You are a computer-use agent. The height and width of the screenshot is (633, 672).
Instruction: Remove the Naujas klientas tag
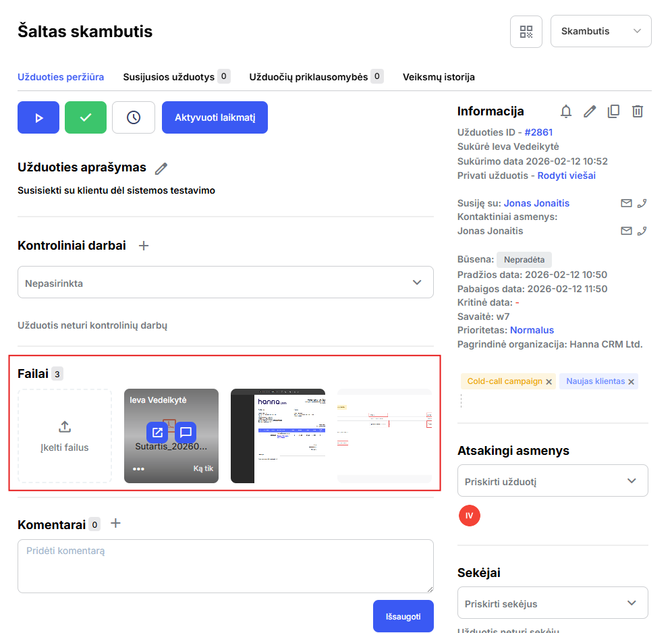point(631,382)
